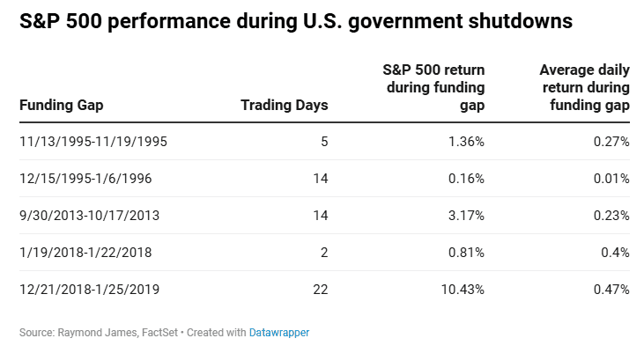Select the 0.47% average daily return cell
The width and height of the screenshot is (644, 353).
pyautogui.click(x=611, y=289)
